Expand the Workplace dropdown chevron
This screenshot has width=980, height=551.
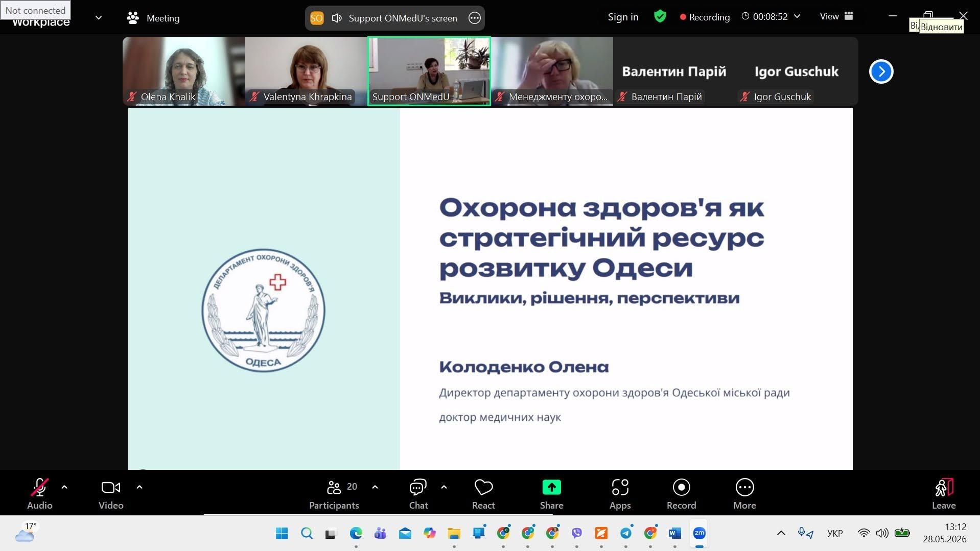pos(99,18)
